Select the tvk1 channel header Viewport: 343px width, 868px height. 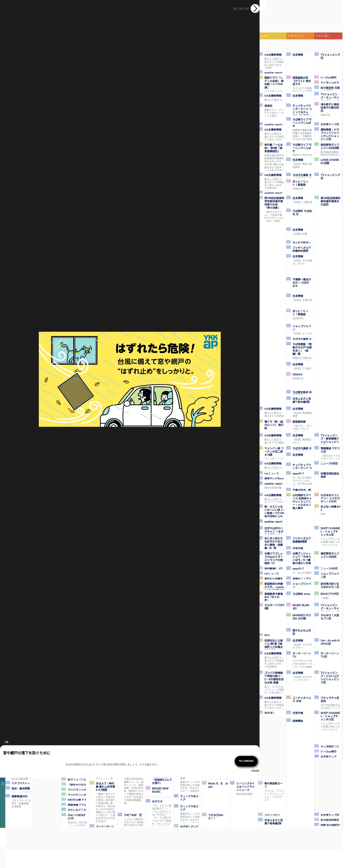pos(272,36)
